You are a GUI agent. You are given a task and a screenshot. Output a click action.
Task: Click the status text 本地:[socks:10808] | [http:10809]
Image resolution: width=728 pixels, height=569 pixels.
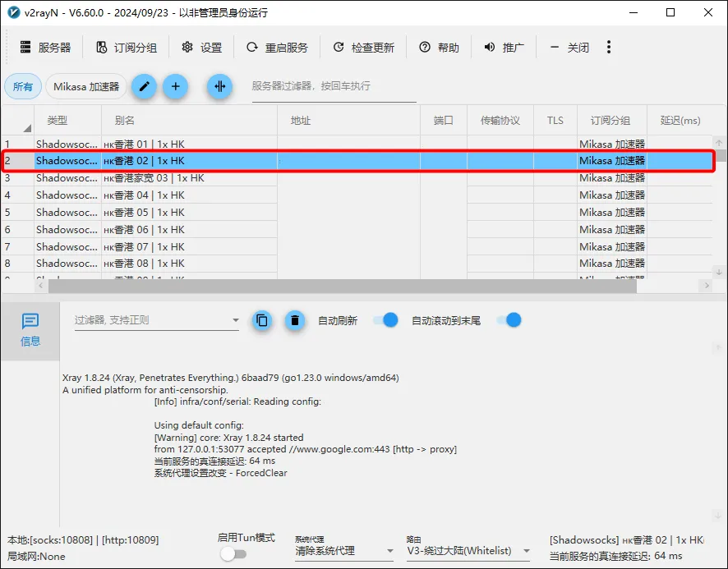tap(83, 539)
